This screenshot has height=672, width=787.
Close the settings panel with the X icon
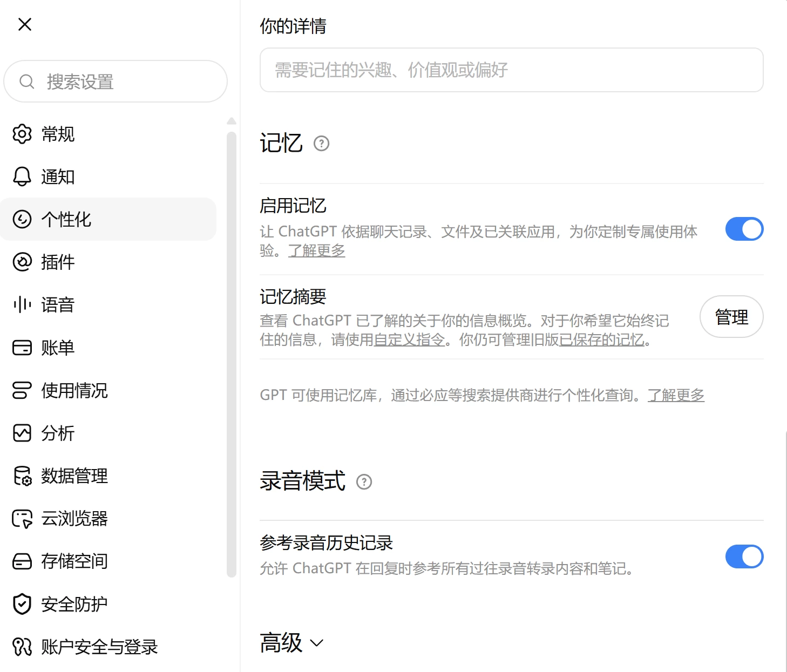[x=25, y=24]
